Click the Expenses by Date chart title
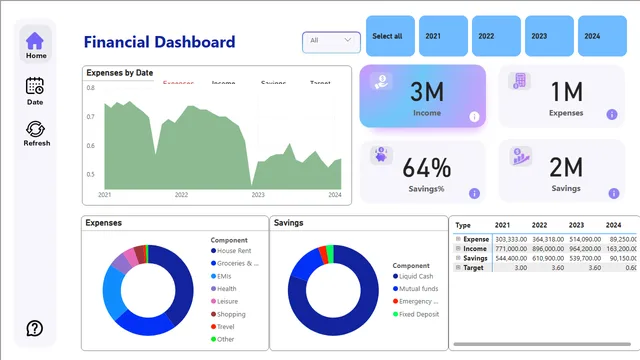This screenshot has height=360, width=640. click(120, 73)
